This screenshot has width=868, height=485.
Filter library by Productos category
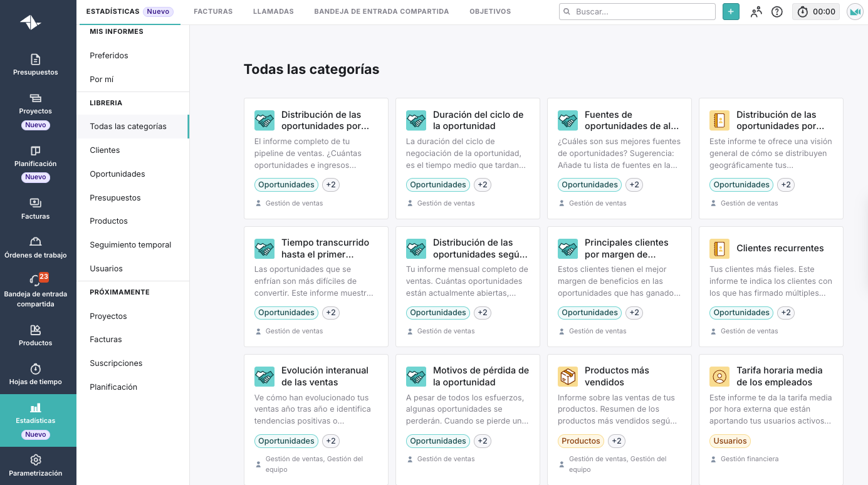(x=133, y=221)
